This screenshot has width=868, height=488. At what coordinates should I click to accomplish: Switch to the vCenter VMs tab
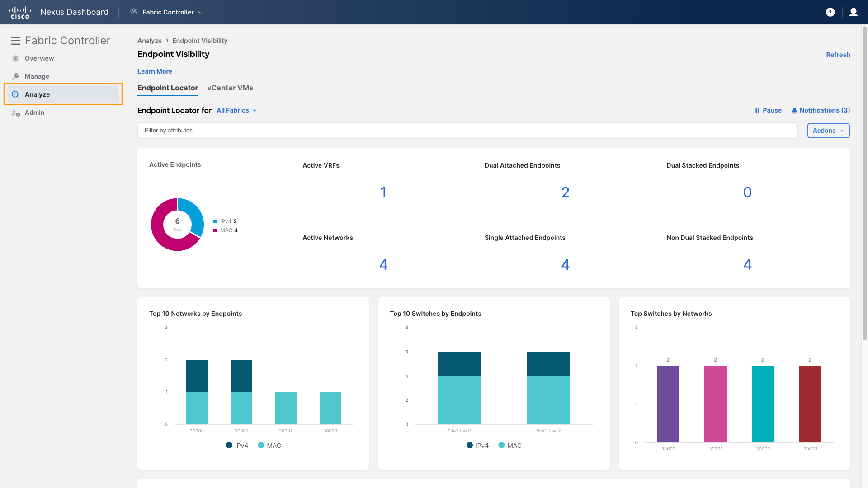230,88
